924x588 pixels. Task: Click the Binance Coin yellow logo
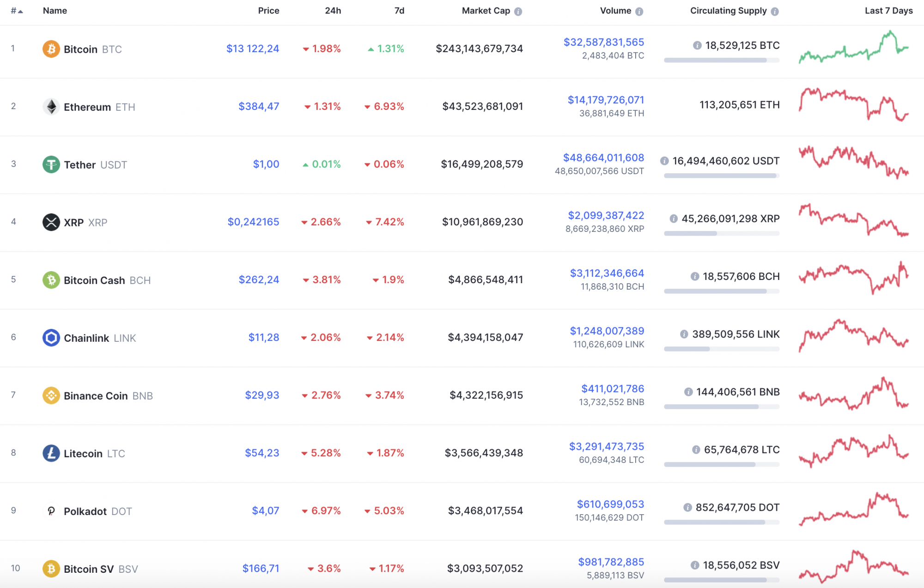pyautogui.click(x=51, y=395)
